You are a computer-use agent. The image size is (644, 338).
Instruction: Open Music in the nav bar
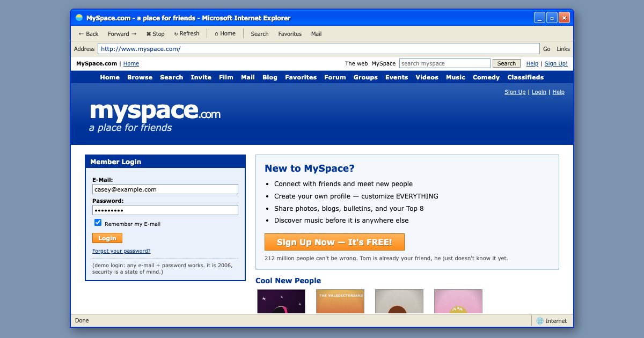click(456, 77)
